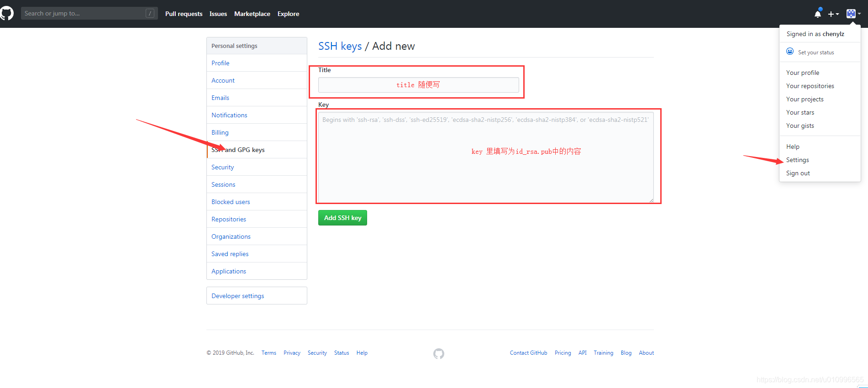Open Blog link in footer
Image resolution: width=868 pixels, height=388 pixels.
pos(626,353)
